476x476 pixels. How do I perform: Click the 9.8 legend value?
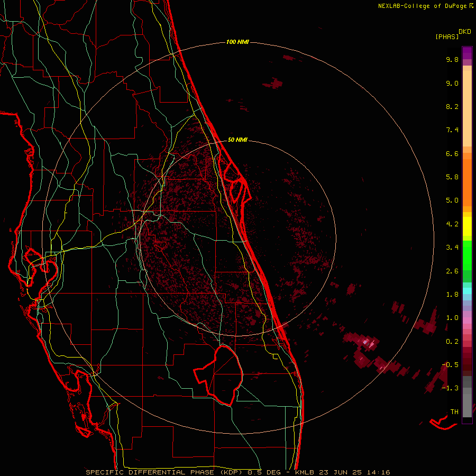452,60
